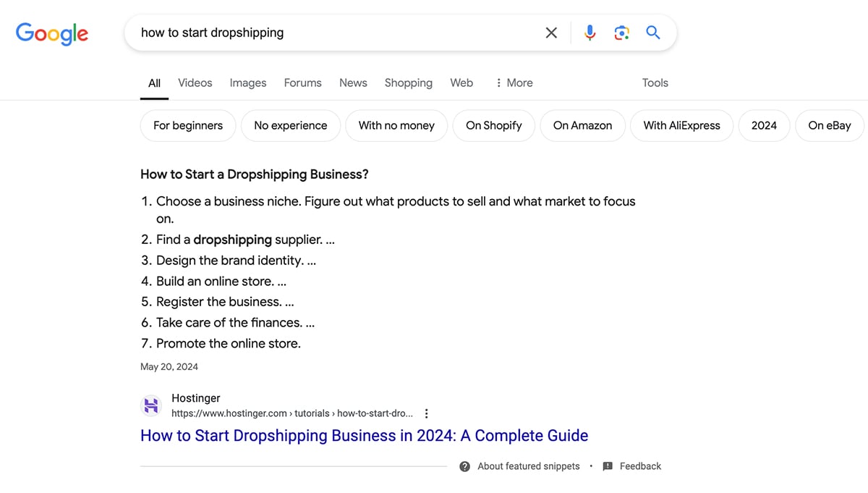This screenshot has height=493, width=868.
Task: Click the Hostinger favicon
Action: point(151,405)
